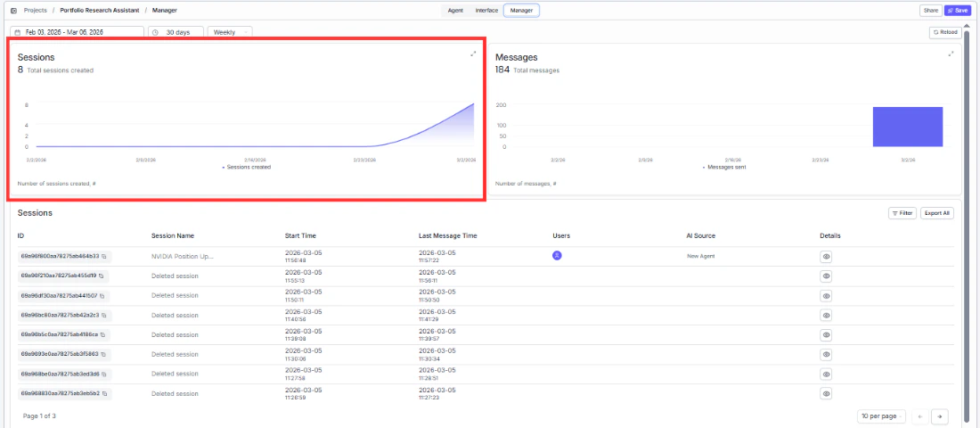980x428 pixels.
Task: Click the Session Name column header
Action: pos(173,236)
